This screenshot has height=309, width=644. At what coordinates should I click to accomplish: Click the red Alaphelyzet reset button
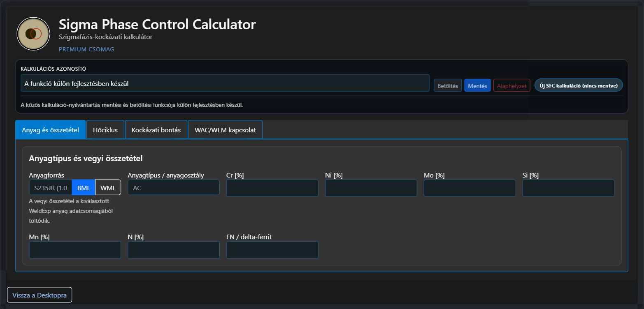pos(512,85)
